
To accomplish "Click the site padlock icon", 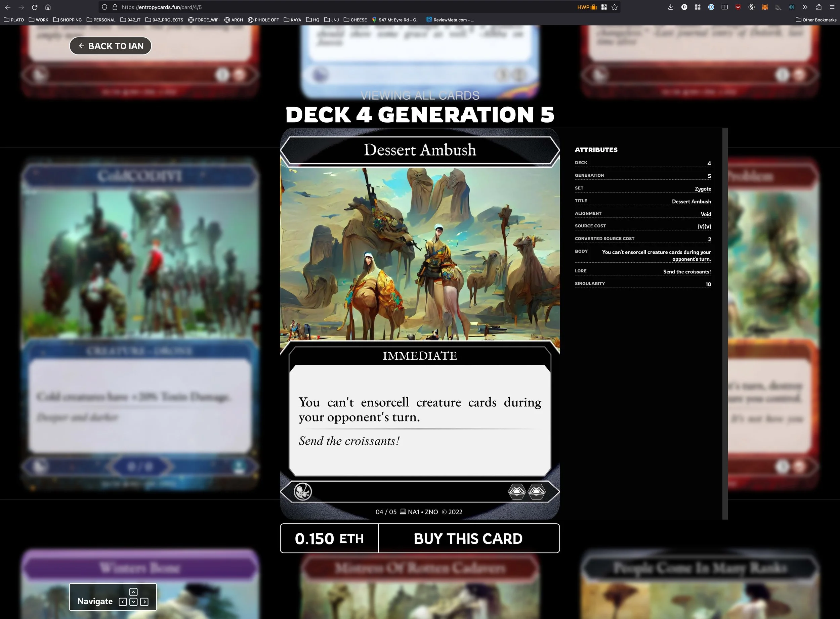I will click(x=115, y=7).
